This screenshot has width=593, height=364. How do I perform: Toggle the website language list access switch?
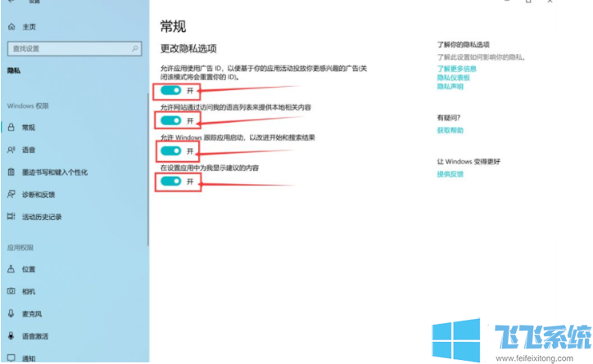click(171, 120)
